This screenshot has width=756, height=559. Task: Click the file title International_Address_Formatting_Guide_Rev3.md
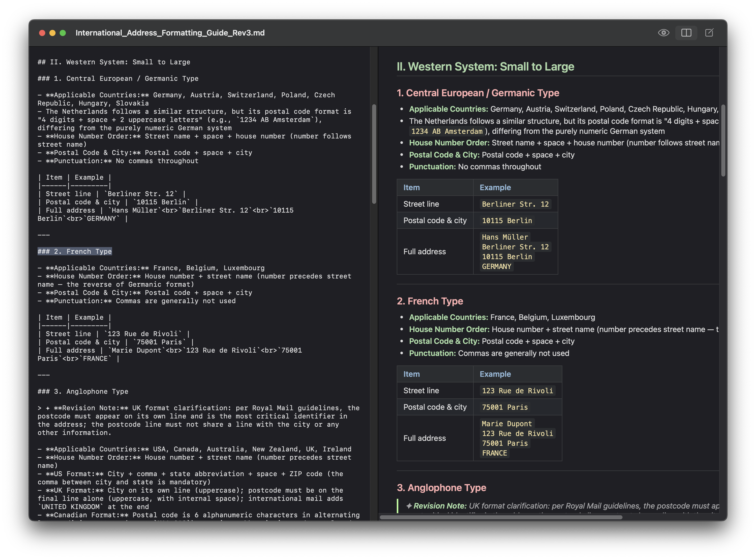(x=170, y=33)
